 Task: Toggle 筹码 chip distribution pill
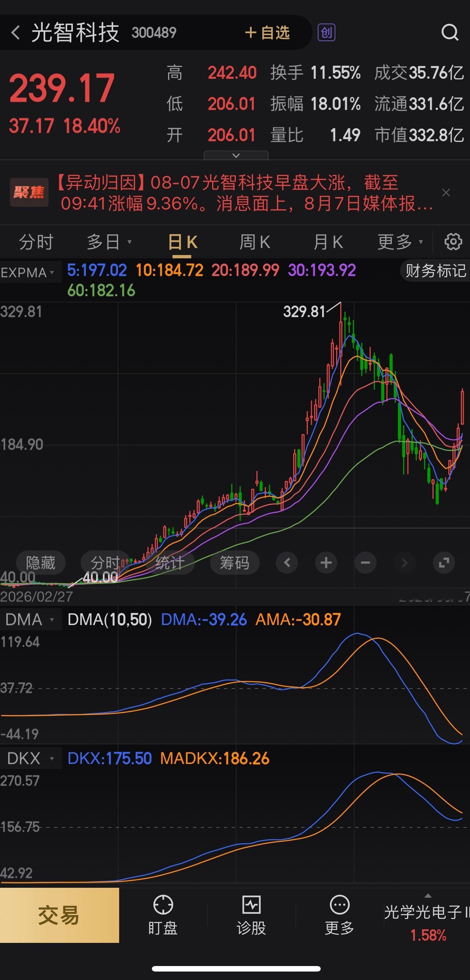235,563
